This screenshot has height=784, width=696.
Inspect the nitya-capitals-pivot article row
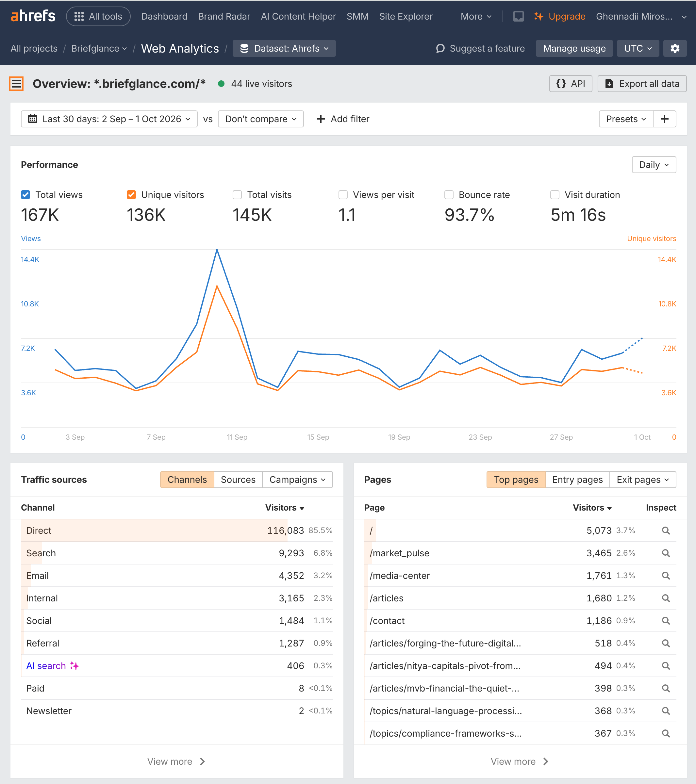[666, 666]
